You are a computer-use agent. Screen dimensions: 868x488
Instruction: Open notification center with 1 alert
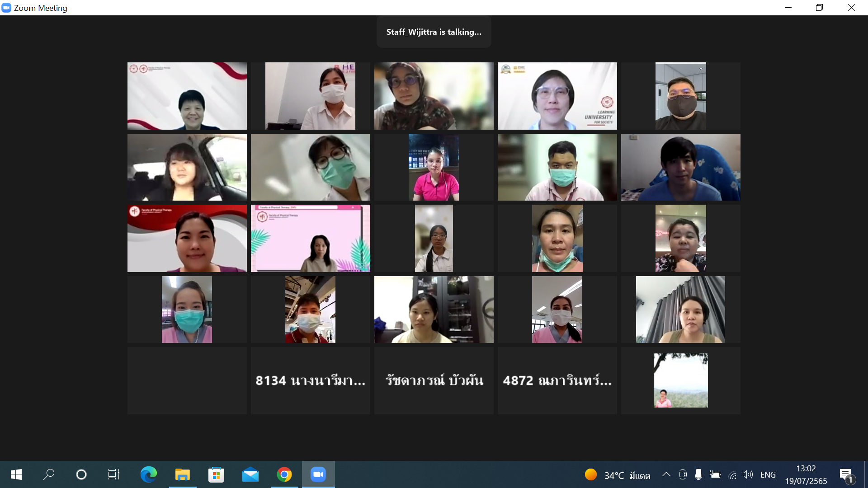coord(846,475)
